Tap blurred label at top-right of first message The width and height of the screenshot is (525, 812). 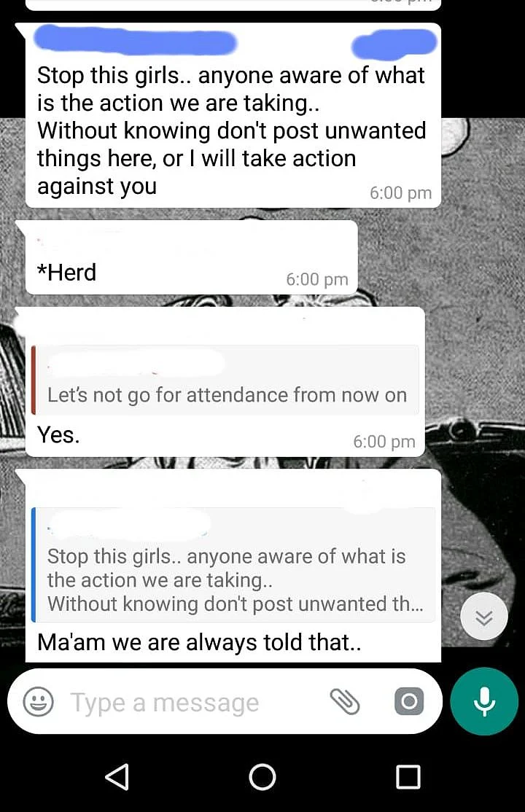tap(394, 42)
